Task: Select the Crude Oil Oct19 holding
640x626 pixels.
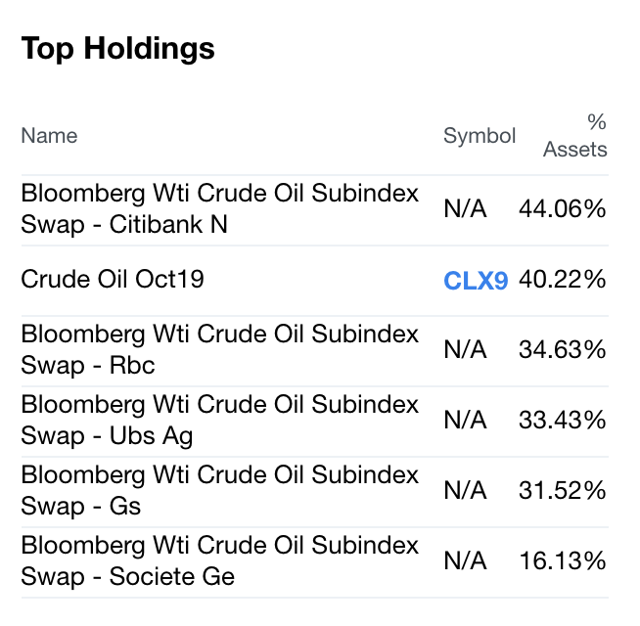Action: point(113,279)
